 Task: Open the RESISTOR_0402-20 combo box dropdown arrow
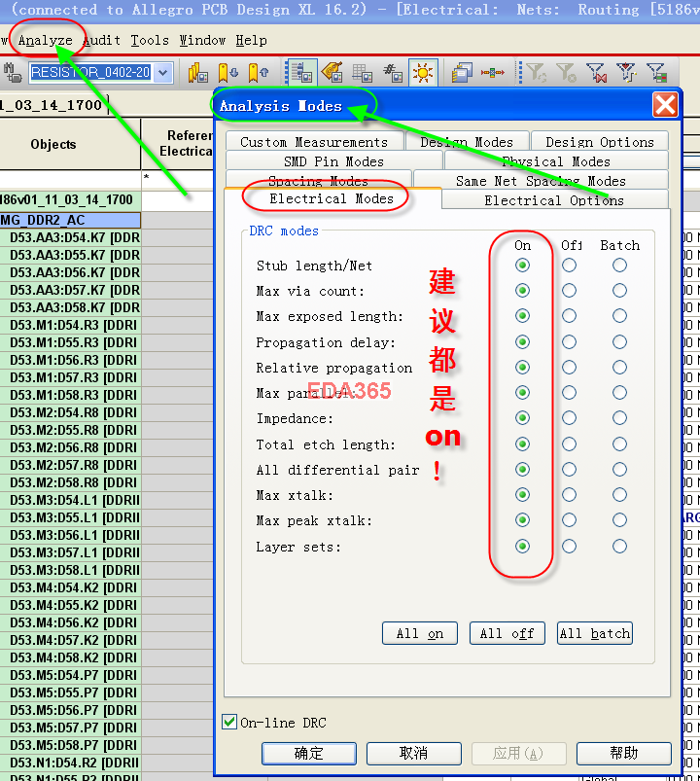pos(162,73)
